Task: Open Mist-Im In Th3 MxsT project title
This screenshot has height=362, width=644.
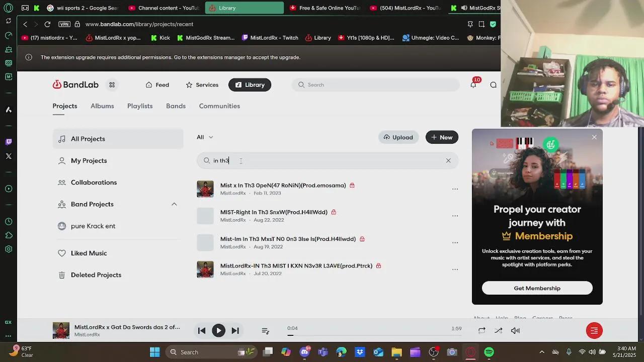Action: click(288, 239)
